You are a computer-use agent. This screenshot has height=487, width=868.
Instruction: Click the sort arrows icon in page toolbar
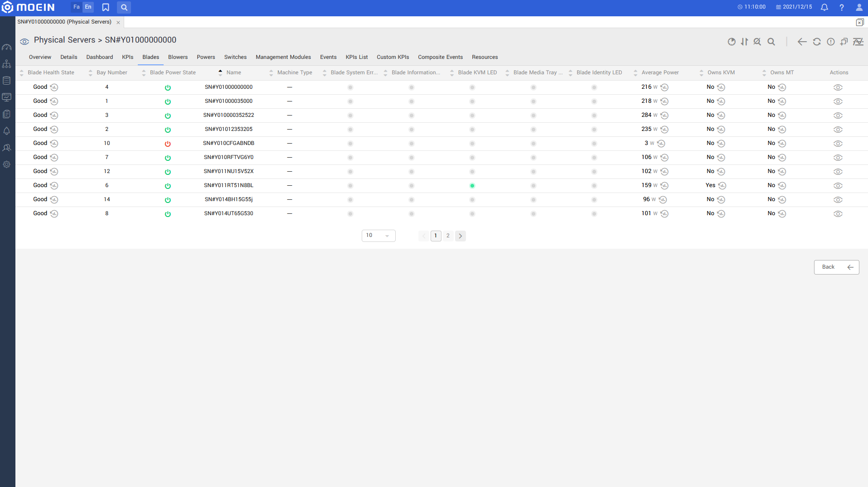[x=744, y=42]
